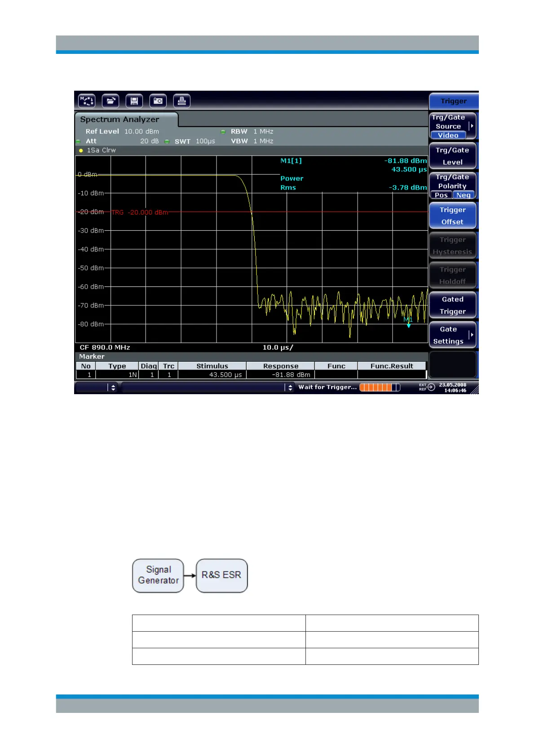Image resolution: width=535 pixels, height=756 pixels.
Task: Click the Response cell -81.88 dBm
Action: pyautogui.click(x=280, y=374)
